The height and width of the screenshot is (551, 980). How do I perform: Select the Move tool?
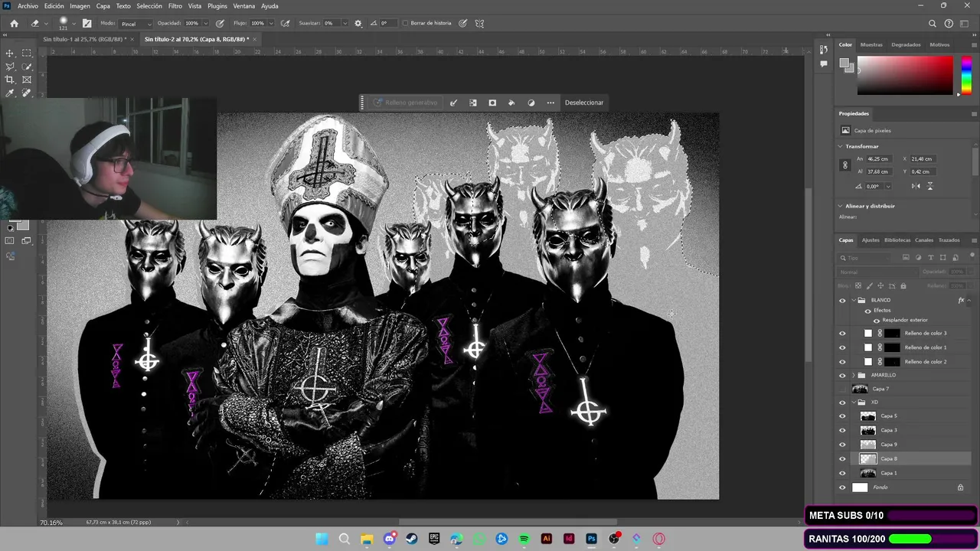coord(10,53)
